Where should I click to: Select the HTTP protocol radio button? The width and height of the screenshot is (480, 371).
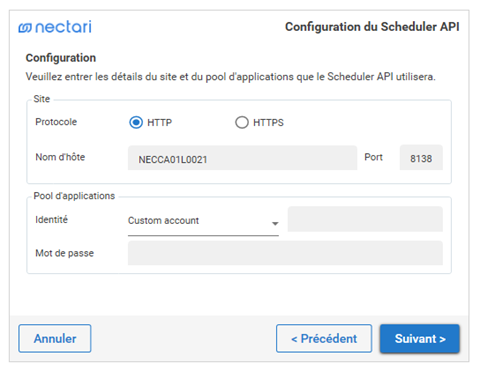[x=136, y=122]
